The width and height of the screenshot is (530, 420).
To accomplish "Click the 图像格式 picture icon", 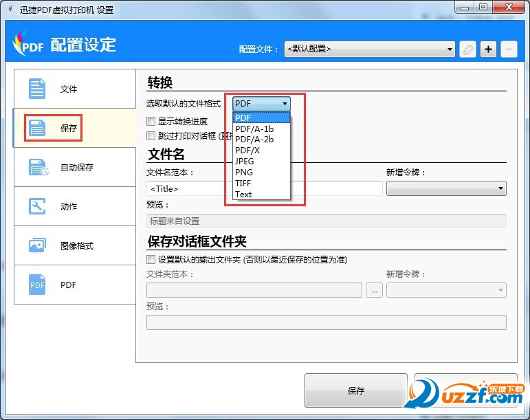I will (37, 245).
